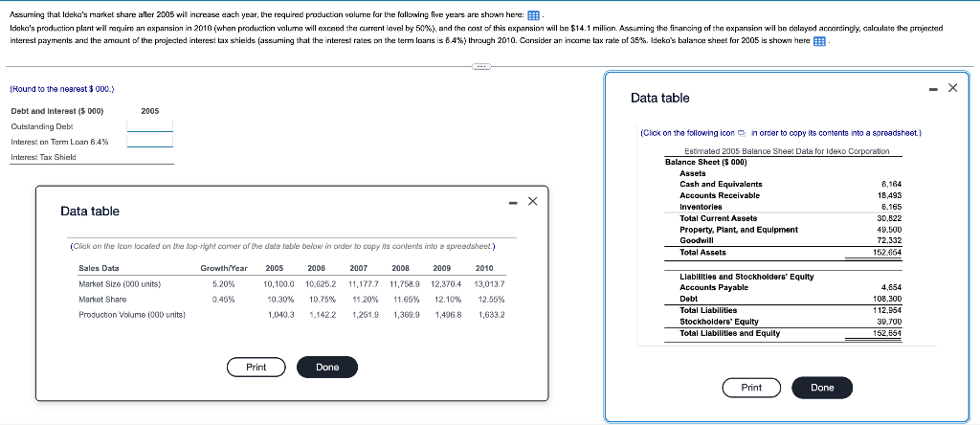Image resolution: width=980 pixels, height=425 pixels.
Task: Select market share cell 10.75%
Action: click(323, 300)
